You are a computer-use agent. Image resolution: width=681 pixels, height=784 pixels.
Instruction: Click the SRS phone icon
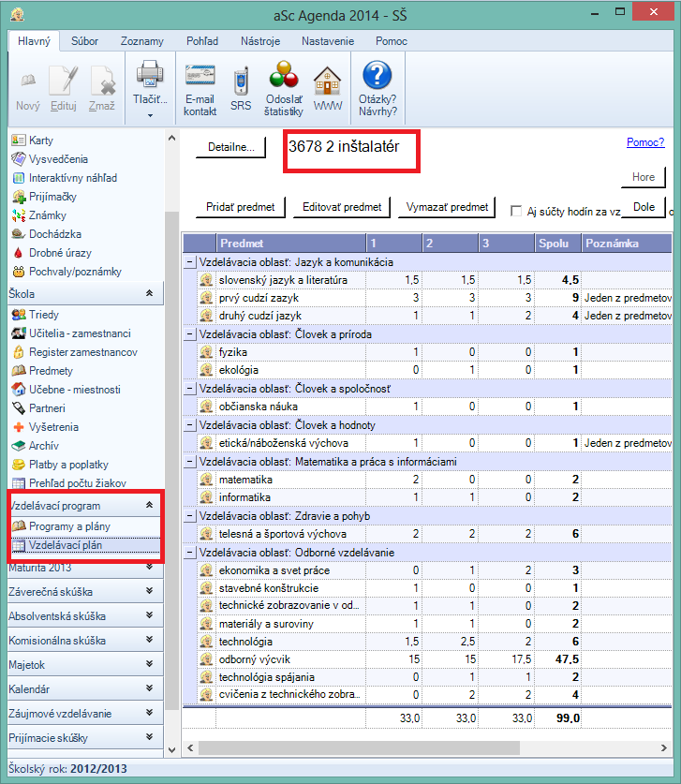coord(241,81)
